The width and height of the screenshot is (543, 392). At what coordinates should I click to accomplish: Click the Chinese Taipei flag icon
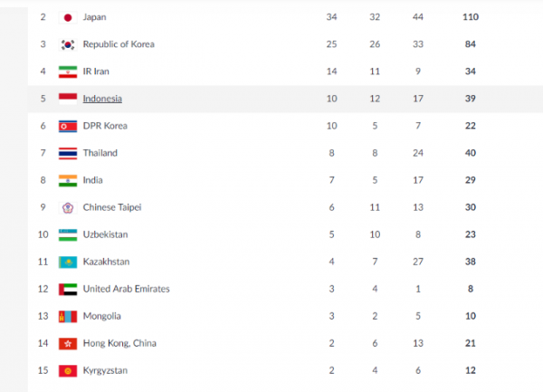tap(67, 207)
